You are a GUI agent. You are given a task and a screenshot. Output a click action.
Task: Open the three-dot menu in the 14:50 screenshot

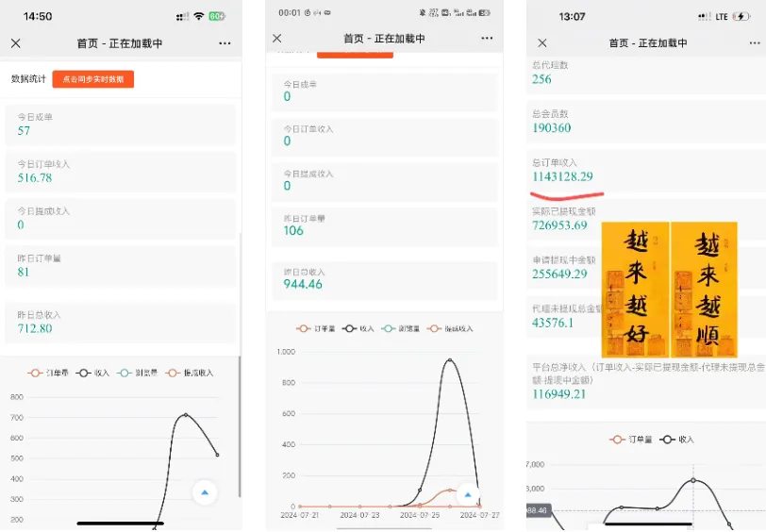pos(225,43)
